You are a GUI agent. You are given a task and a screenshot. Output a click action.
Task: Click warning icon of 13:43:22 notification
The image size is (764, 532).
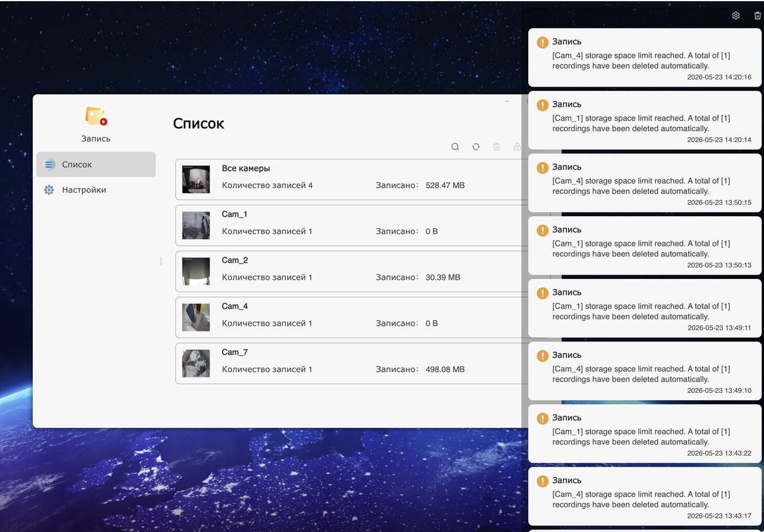point(543,419)
